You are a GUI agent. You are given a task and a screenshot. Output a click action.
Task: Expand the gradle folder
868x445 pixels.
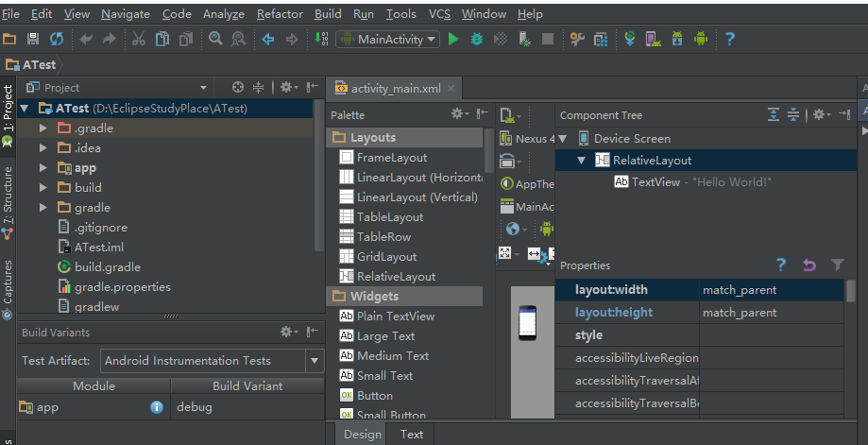point(43,208)
